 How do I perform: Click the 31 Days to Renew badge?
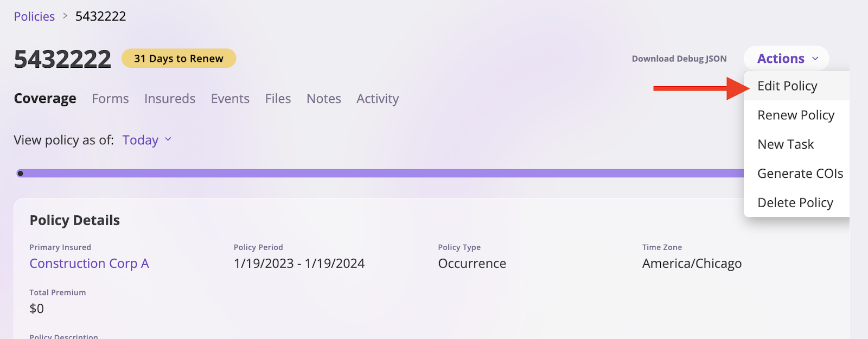point(178,59)
